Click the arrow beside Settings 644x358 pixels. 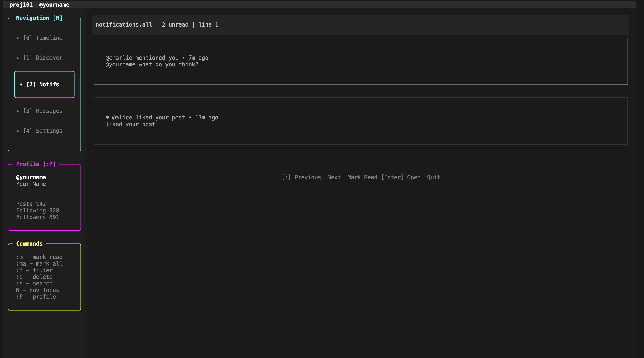pos(18,131)
